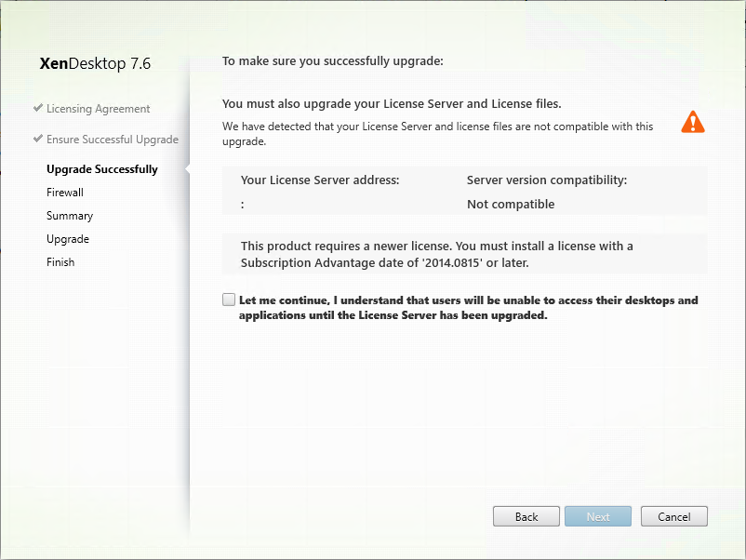
Task: Click the orange warning triangle icon
Action: [693, 122]
